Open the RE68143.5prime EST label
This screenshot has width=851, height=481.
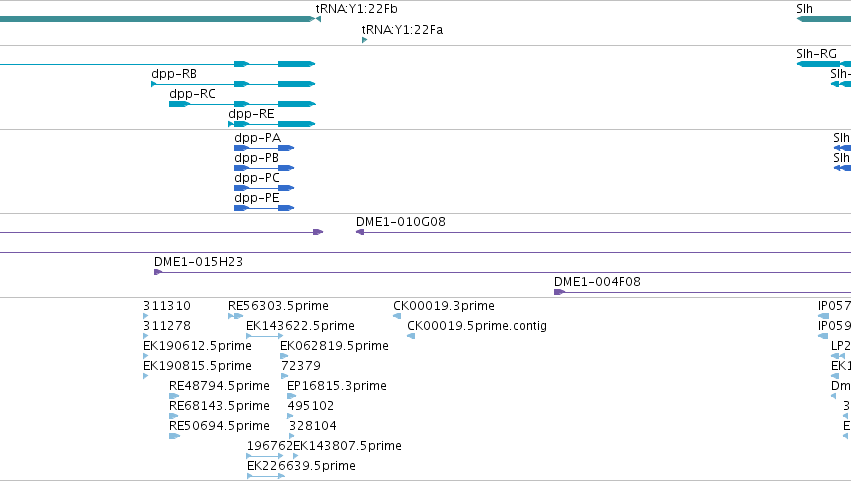pyautogui.click(x=219, y=406)
